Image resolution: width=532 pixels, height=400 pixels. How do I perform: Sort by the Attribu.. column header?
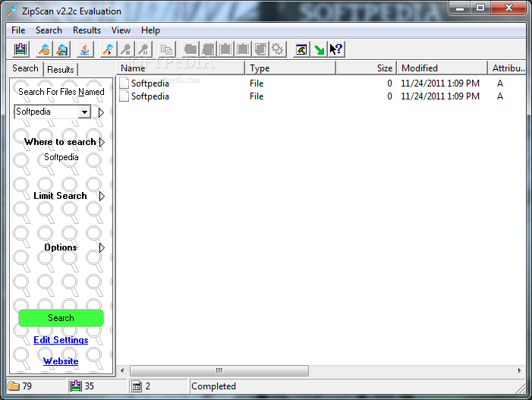point(508,68)
